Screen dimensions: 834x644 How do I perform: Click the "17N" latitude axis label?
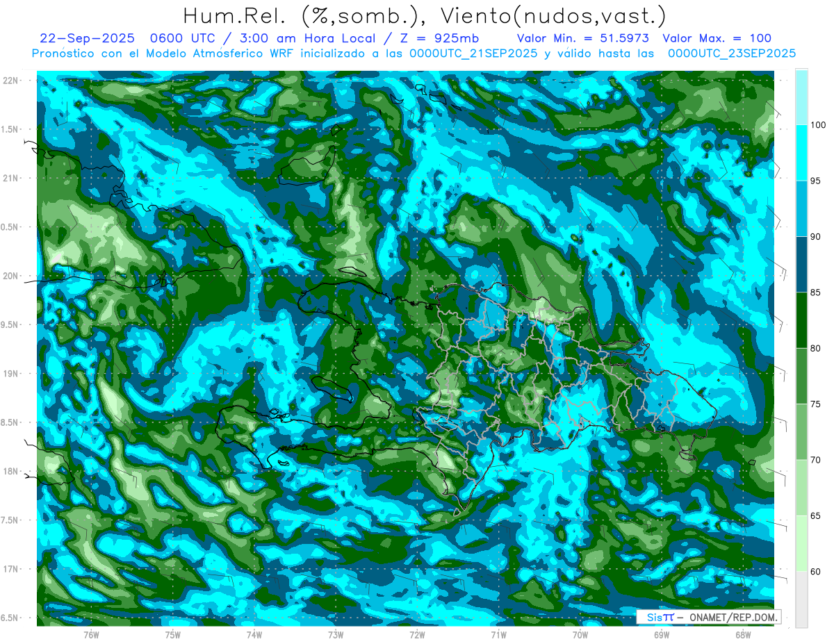[x=13, y=569]
